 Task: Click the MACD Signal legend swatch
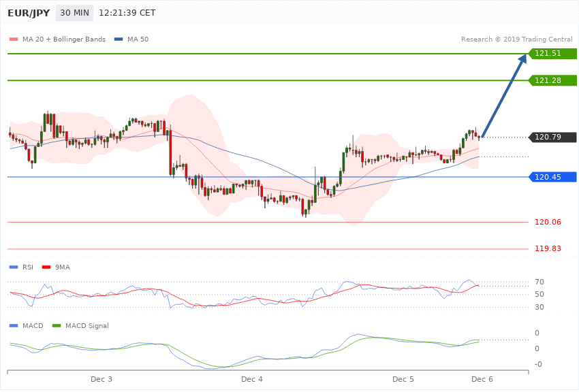(57, 326)
